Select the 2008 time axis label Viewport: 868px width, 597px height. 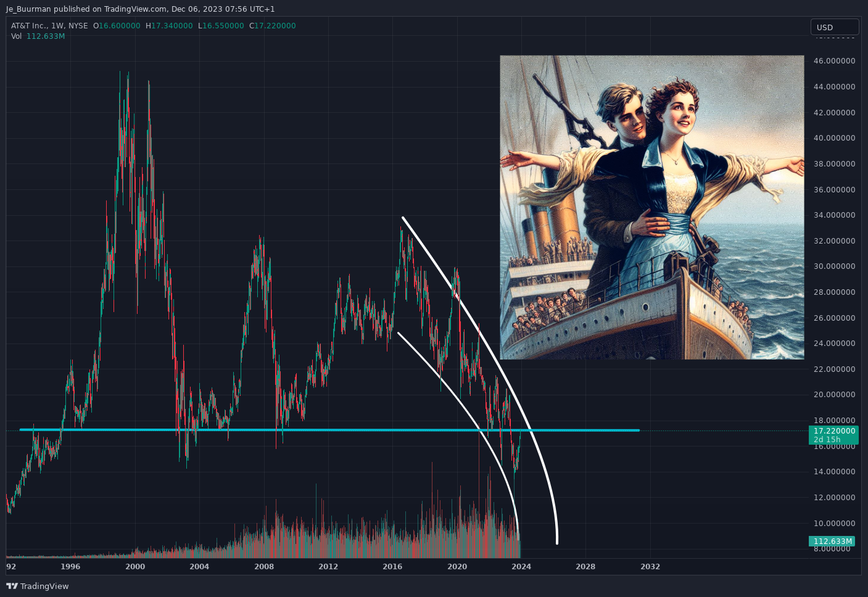[264, 567]
